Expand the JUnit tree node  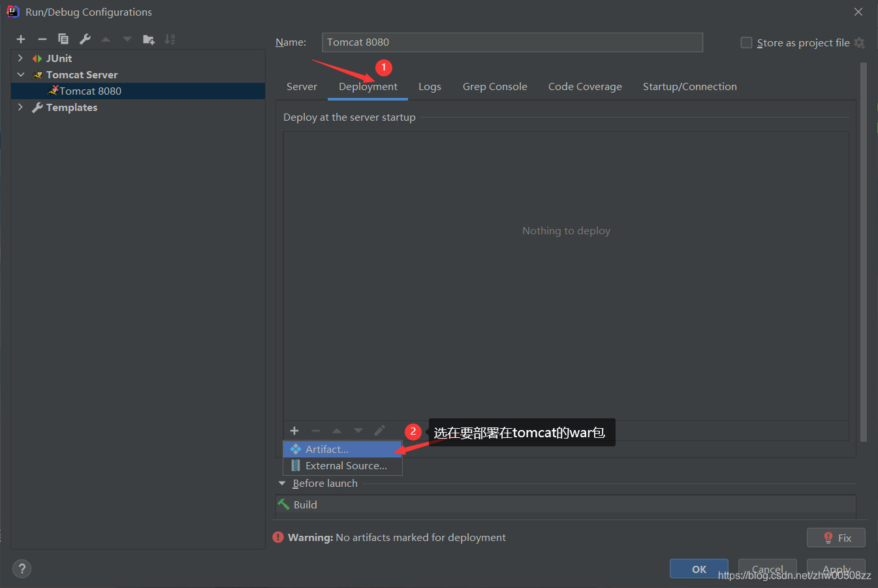20,58
